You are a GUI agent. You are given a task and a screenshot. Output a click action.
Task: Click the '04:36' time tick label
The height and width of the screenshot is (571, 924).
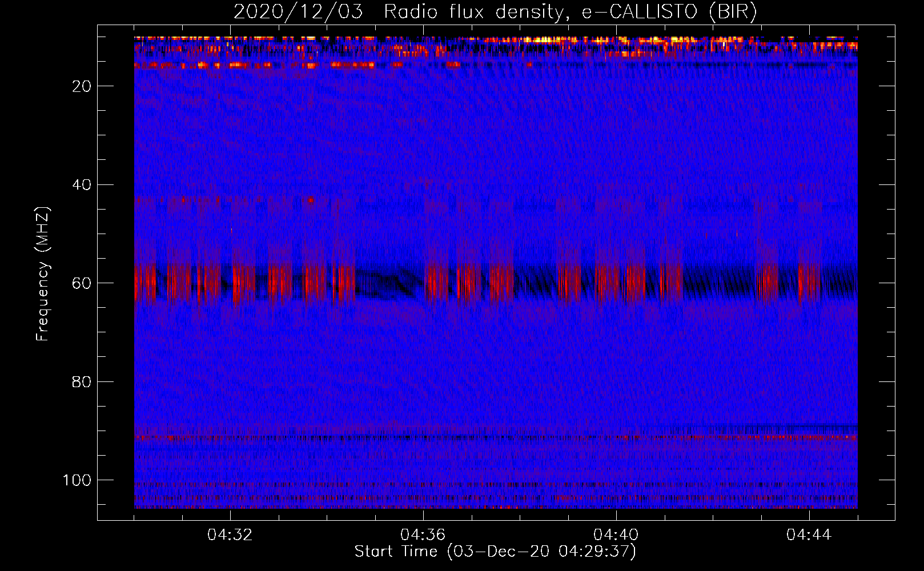423,535
